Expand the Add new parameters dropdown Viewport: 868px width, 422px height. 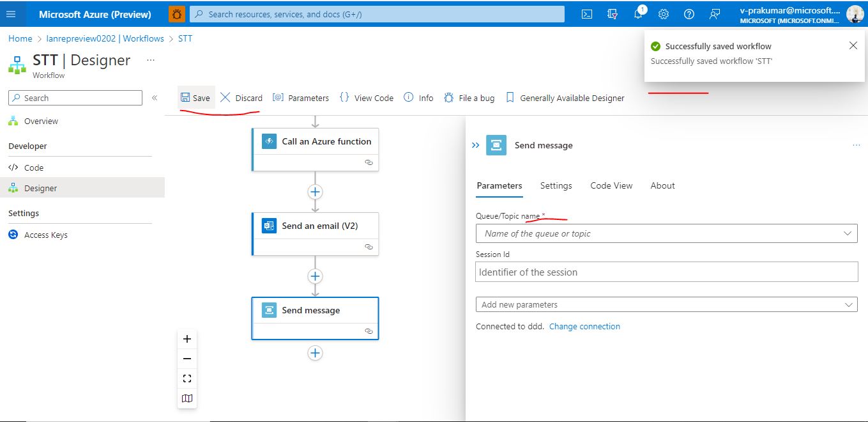point(848,304)
